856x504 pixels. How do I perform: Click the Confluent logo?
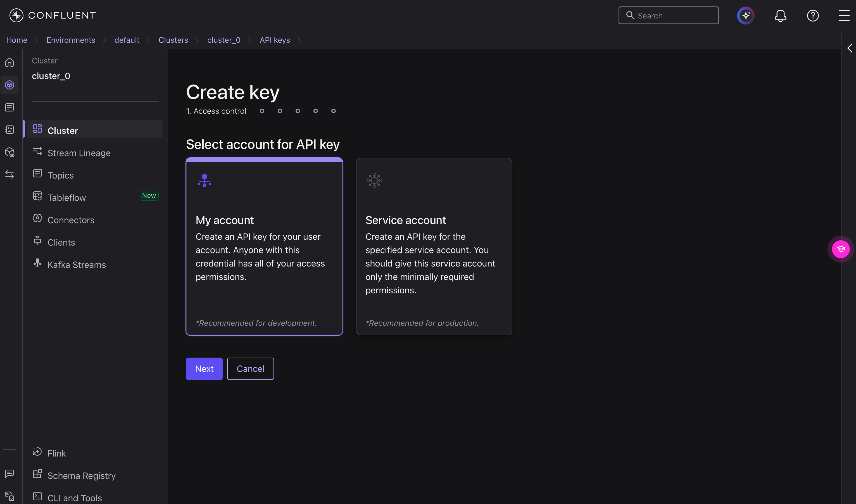pos(53,15)
